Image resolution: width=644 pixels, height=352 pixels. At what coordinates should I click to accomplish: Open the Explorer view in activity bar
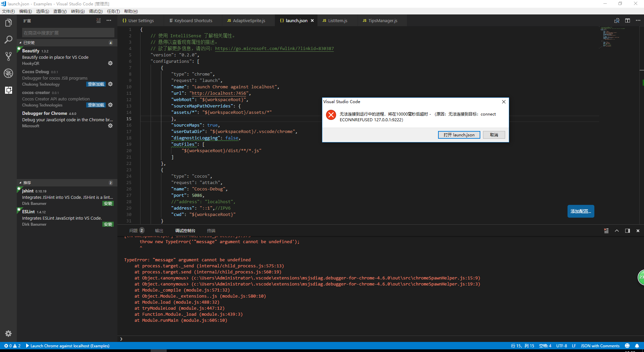click(x=8, y=23)
